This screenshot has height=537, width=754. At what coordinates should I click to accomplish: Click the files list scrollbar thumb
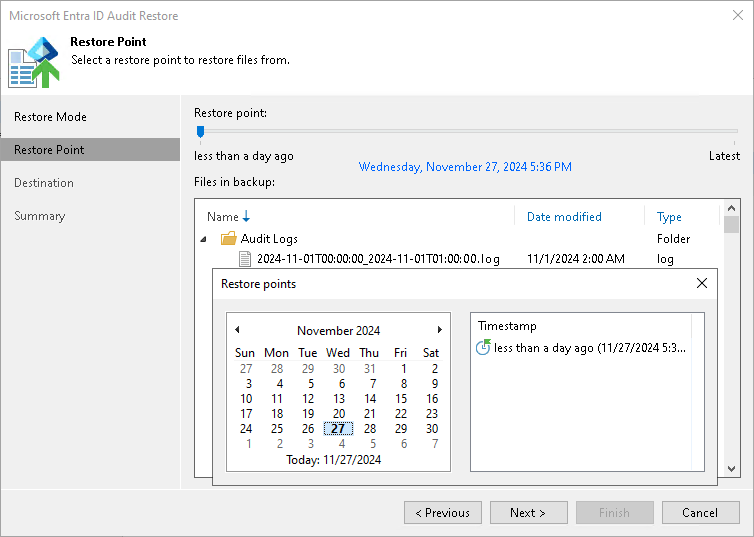tap(731, 225)
